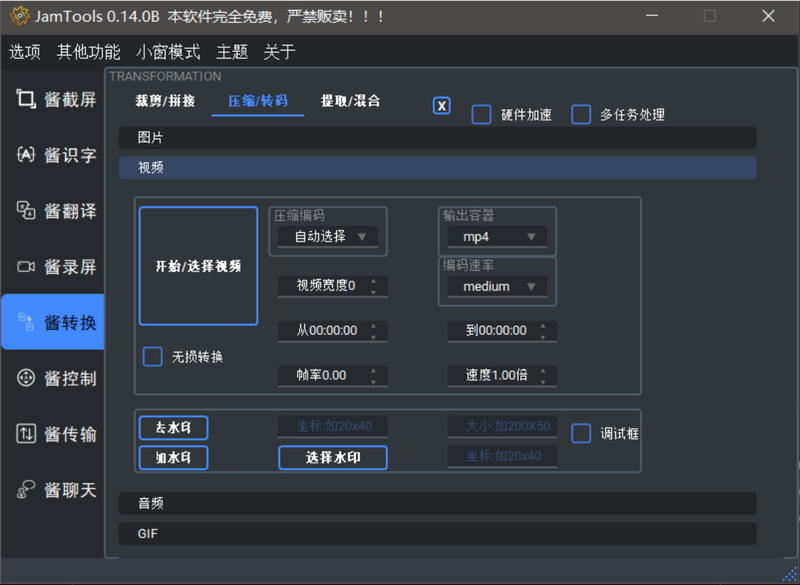Viewport: 800px width, 585px height.
Task: Open the 酱截屏 screenshot tool icon
Action: point(27,99)
